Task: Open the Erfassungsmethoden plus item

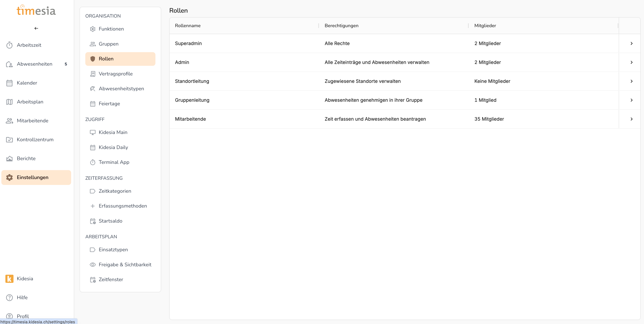Action: click(123, 206)
